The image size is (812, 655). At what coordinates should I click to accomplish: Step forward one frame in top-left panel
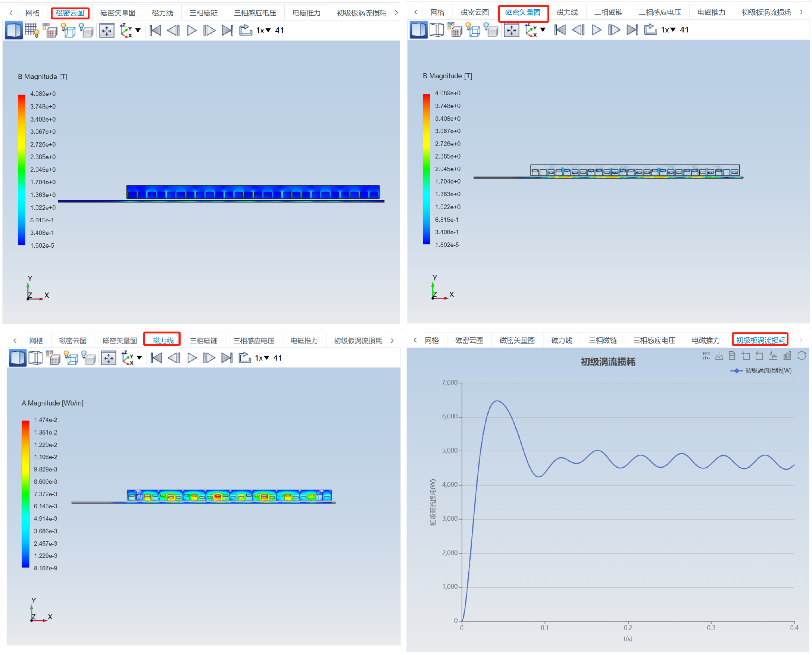pos(209,30)
